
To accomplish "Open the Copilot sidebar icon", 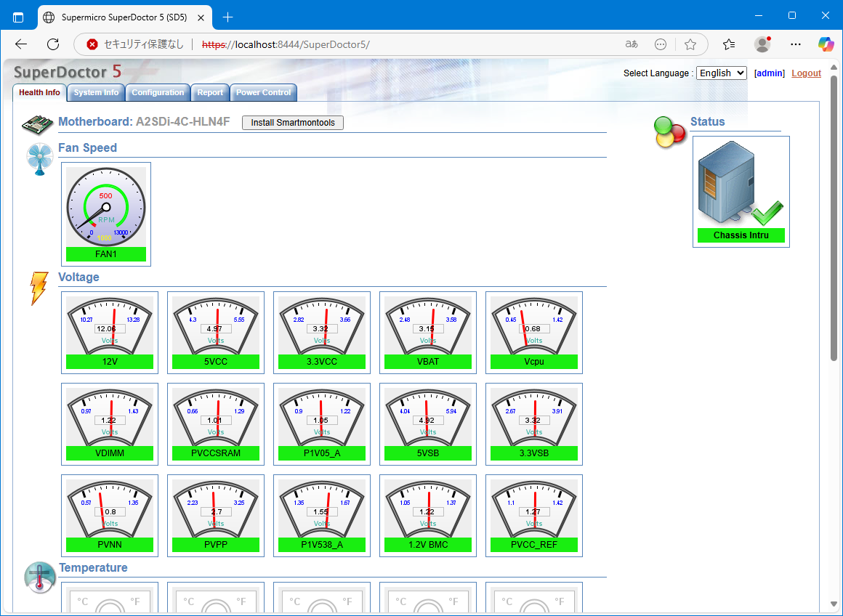I will [826, 44].
